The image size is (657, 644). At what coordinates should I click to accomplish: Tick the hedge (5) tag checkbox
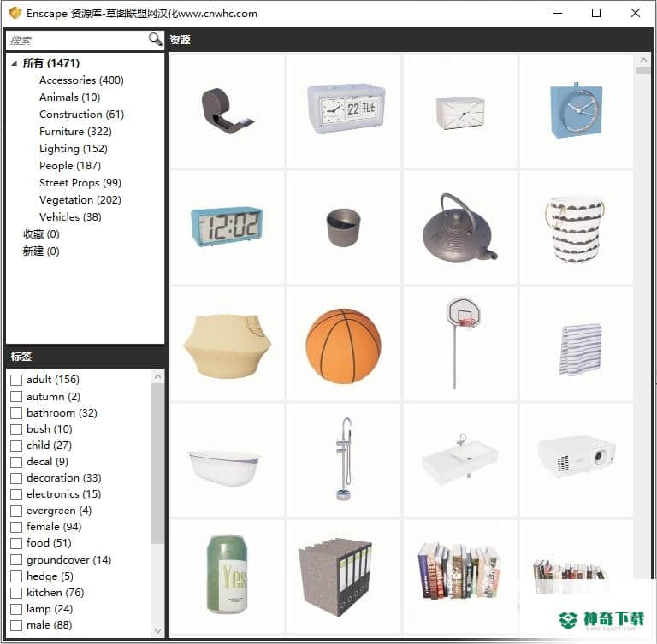pos(16,576)
